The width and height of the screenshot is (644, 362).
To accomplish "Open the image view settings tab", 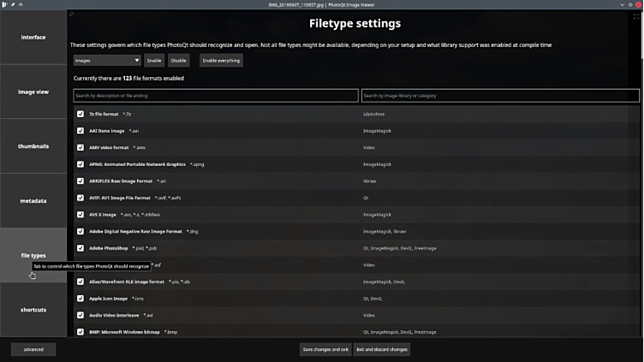I will coord(33,92).
